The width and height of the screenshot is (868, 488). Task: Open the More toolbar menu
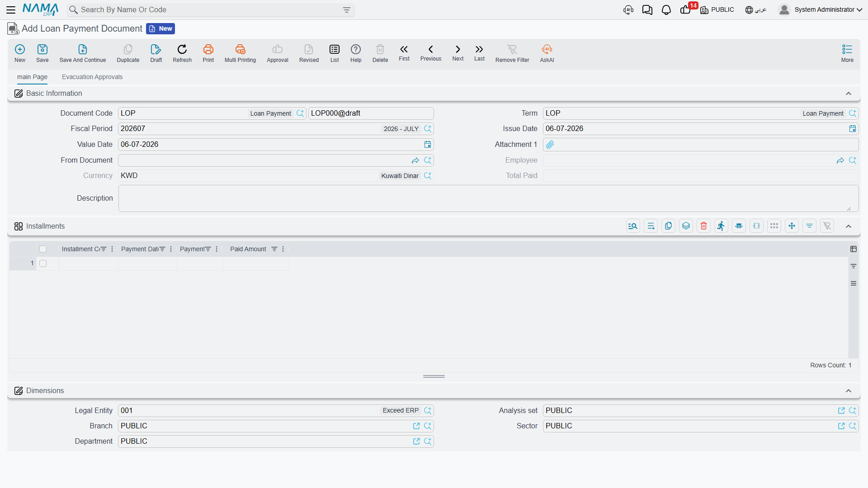click(847, 53)
